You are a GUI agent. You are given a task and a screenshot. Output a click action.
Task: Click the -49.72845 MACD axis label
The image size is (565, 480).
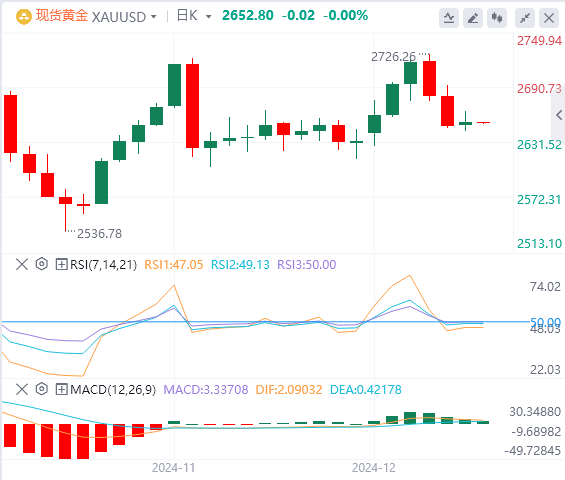pyautogui.click(x=533, y=451)
